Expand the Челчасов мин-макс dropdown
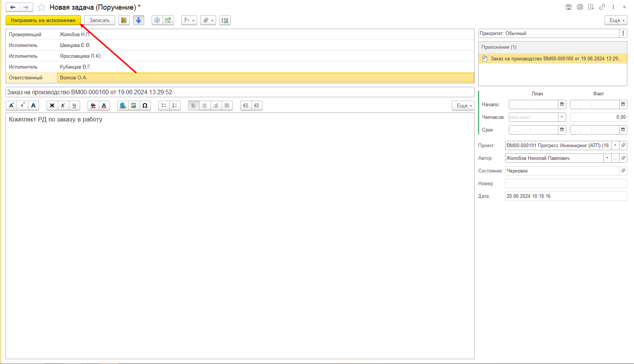The image size is (634, 364). click(562, 117)
